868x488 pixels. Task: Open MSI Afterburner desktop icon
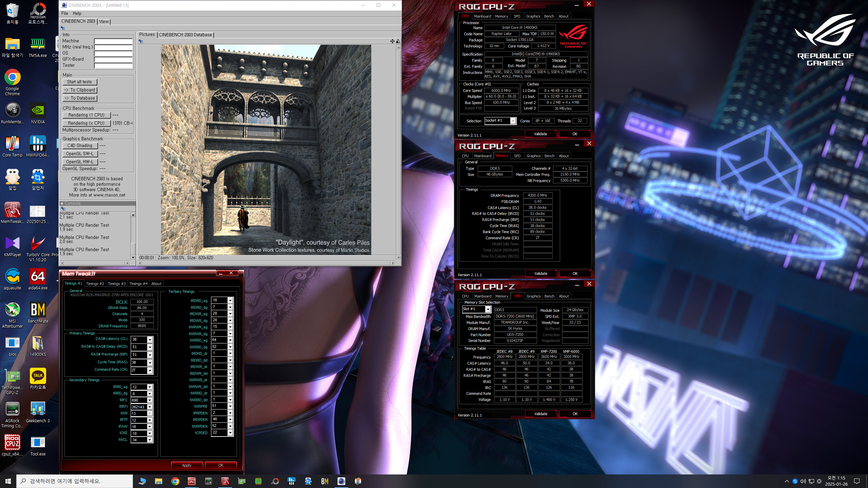tap(12, 315)
